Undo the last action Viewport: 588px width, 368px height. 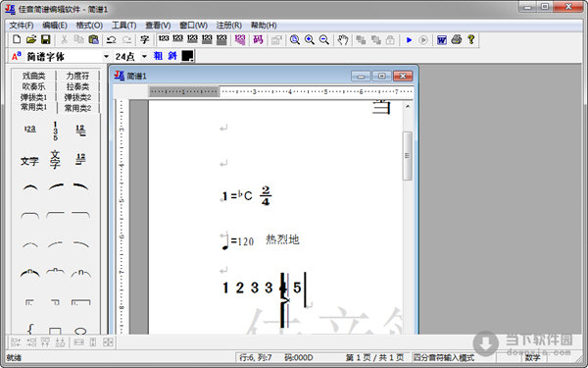point(112,39)
